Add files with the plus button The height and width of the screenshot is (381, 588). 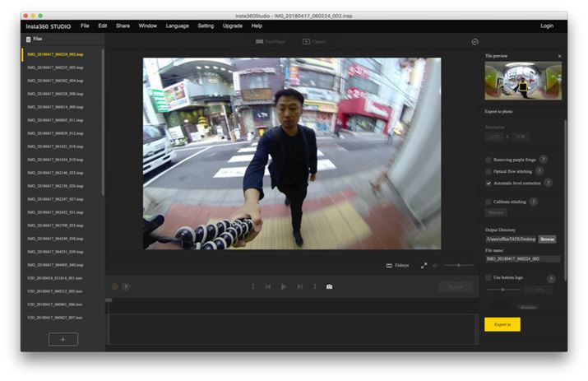pyautogui.click(x=63, y=339)
